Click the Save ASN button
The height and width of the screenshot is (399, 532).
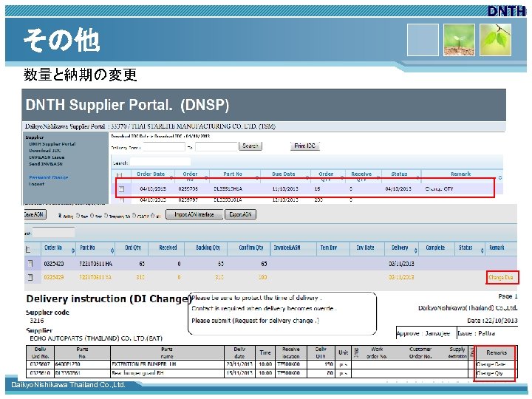pyautogui.click(x=34, y=214)
